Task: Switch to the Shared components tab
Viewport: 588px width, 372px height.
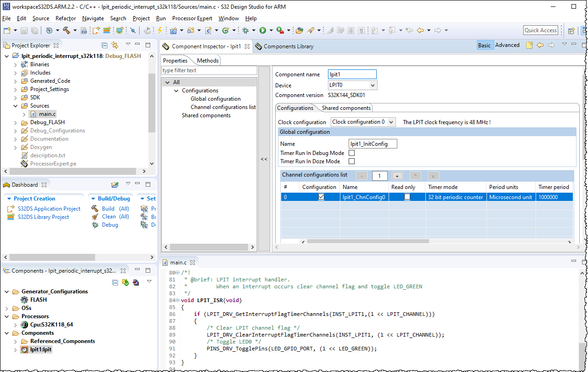Action: click(x=346, y=108)
